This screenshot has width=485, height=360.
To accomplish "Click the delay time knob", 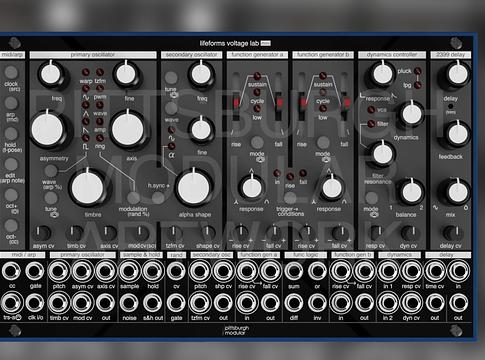I will 457,74.
